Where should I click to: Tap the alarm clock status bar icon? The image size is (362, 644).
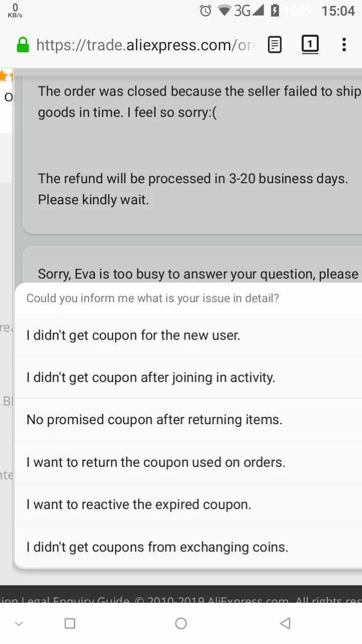(x=206, y=11)
